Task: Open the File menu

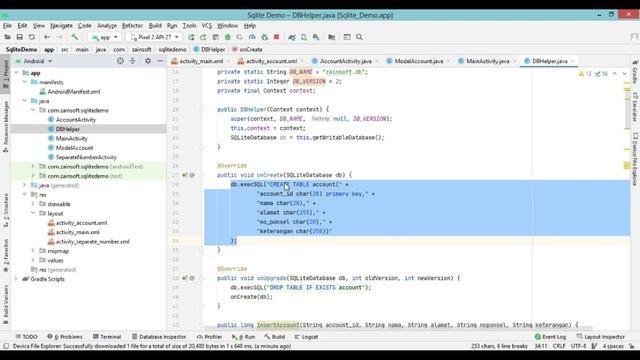Action: coord(7,26)
